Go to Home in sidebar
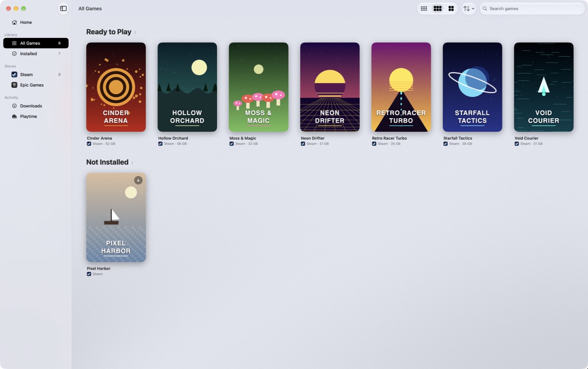588x369 pixels. (36, 22)
